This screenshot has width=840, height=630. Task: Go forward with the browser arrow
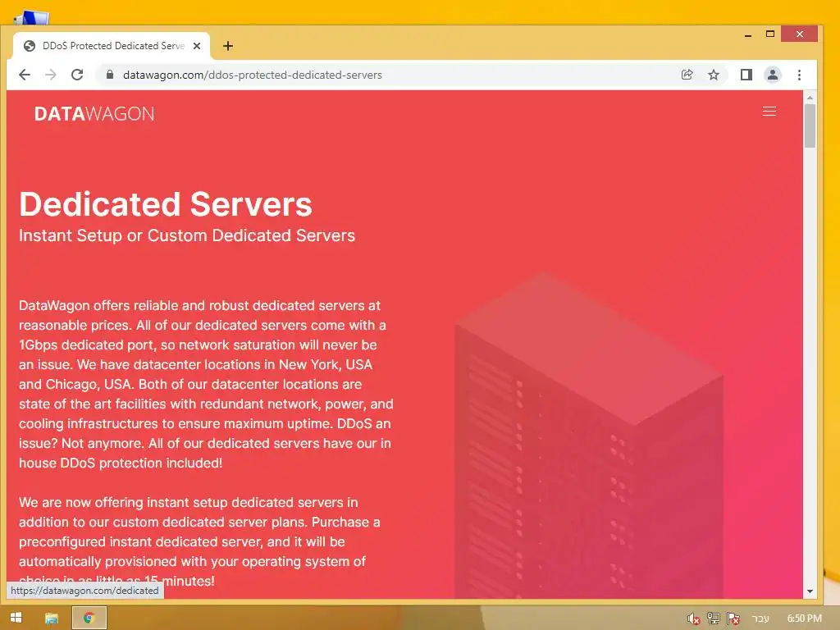point(51,75)
